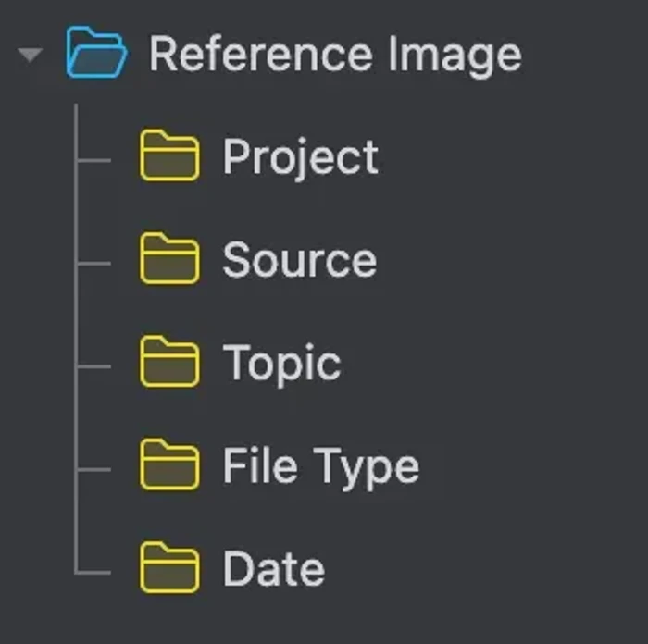The image size is (648, 644).
Task: Select the Project label text
Action: [300, 157]
